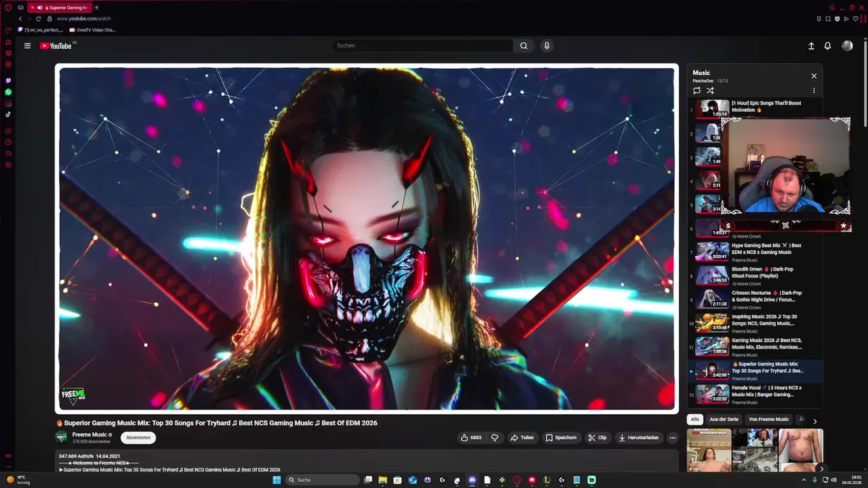This screenshot has width=868, height=488.
Task: Focus the Suchen search field
Action: point(422,46)
